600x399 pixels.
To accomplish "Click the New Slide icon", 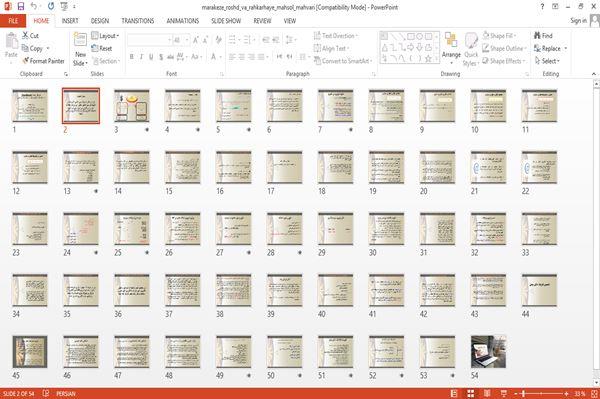I will (x=80, y=40).
